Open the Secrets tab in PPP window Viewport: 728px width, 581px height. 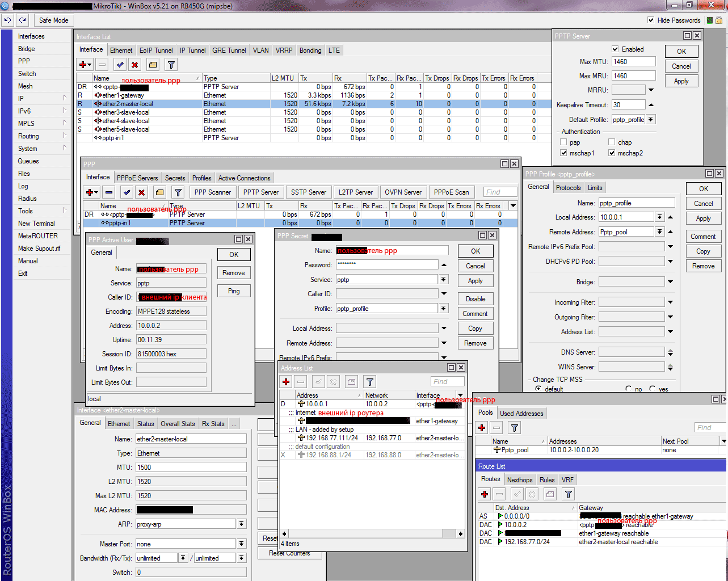pyautogui.click(x=175, y=178)
